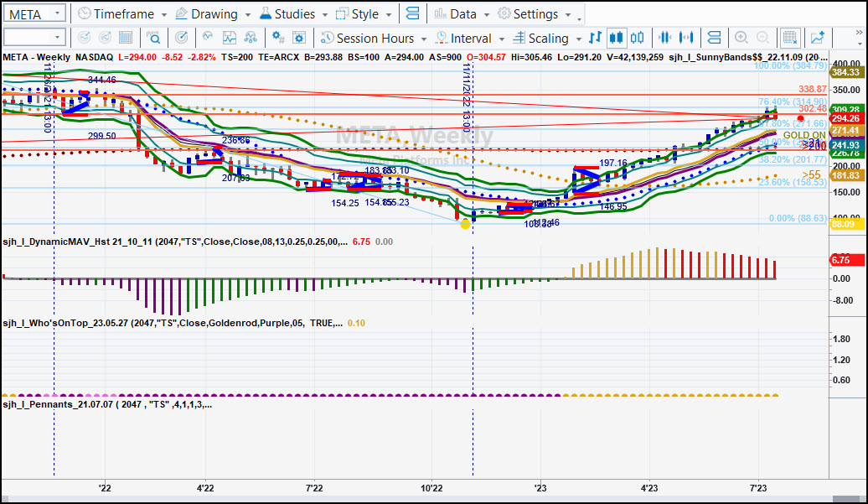Viewport: 868px width, 504px height.
Task: Zoom in with the magnifier plus icon
Action: point(741,38)
